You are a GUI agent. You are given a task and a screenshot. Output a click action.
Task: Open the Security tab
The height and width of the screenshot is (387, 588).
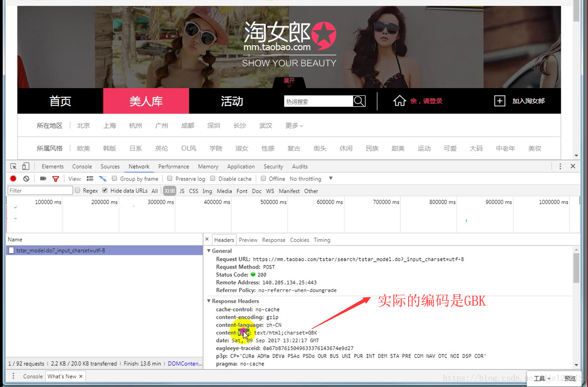point(273,166)
